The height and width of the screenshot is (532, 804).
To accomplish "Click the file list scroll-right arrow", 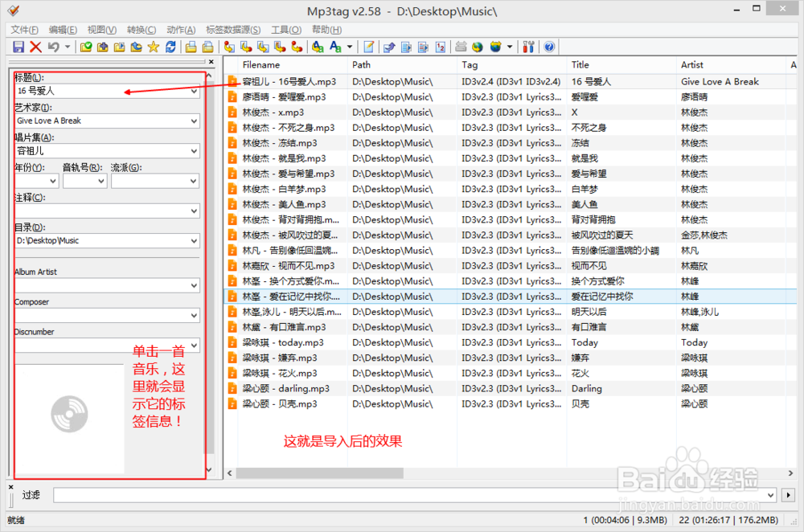I will coord(790,473).
